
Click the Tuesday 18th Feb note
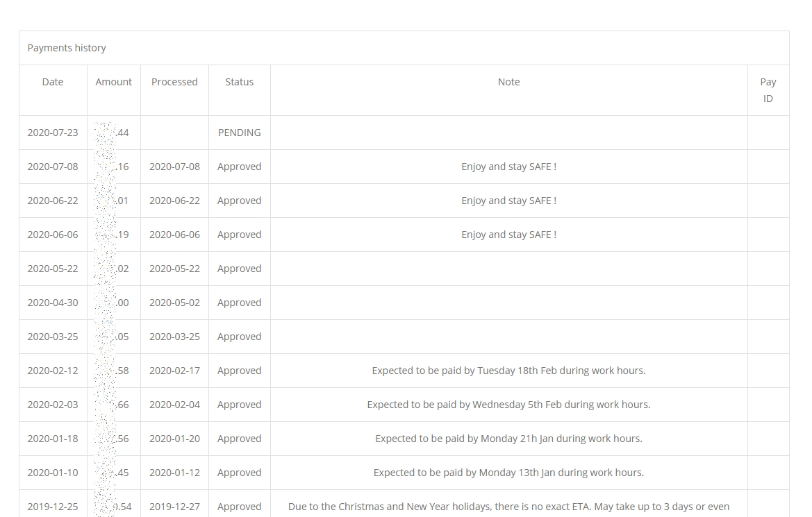(508, 371)
